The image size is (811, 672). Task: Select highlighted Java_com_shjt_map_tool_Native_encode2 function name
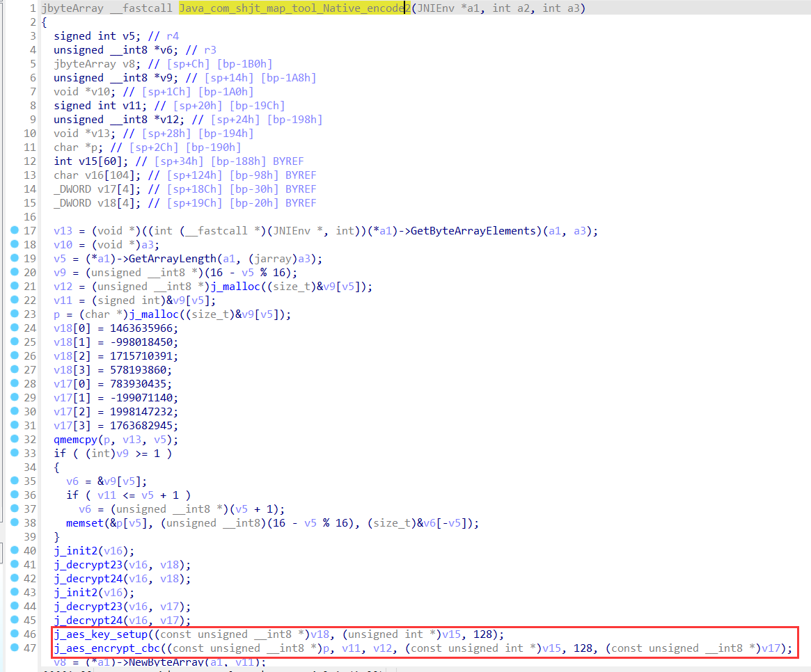coord(292,8)
